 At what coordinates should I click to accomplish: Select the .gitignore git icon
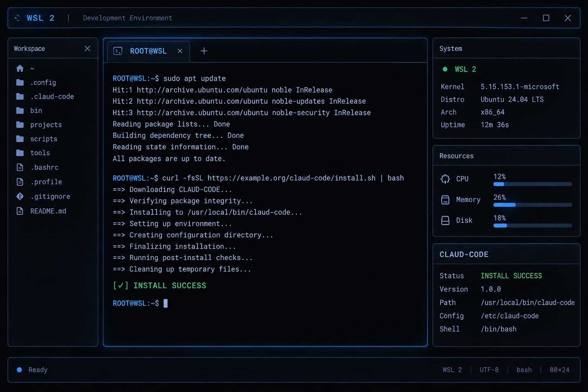tap(20, 196)
